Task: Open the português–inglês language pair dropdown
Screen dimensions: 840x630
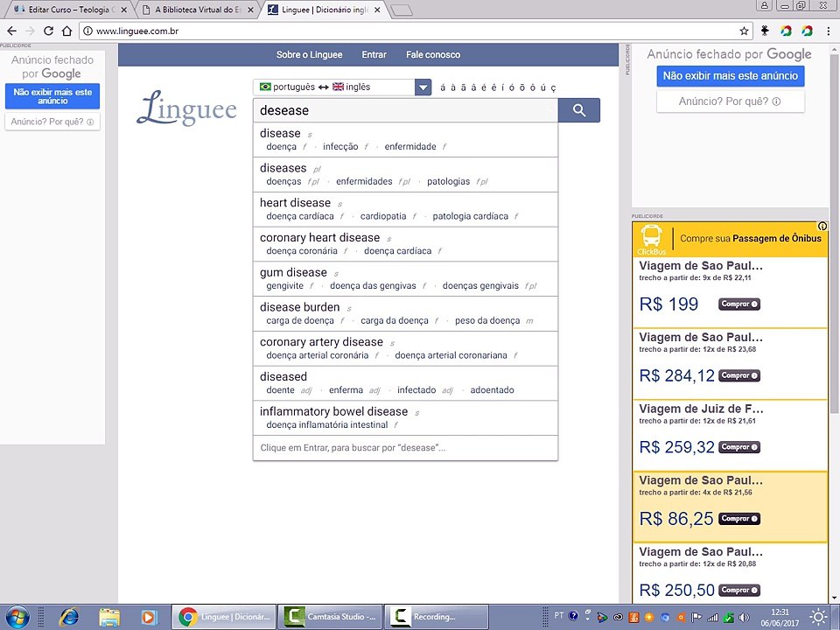Action: point(423,87)
